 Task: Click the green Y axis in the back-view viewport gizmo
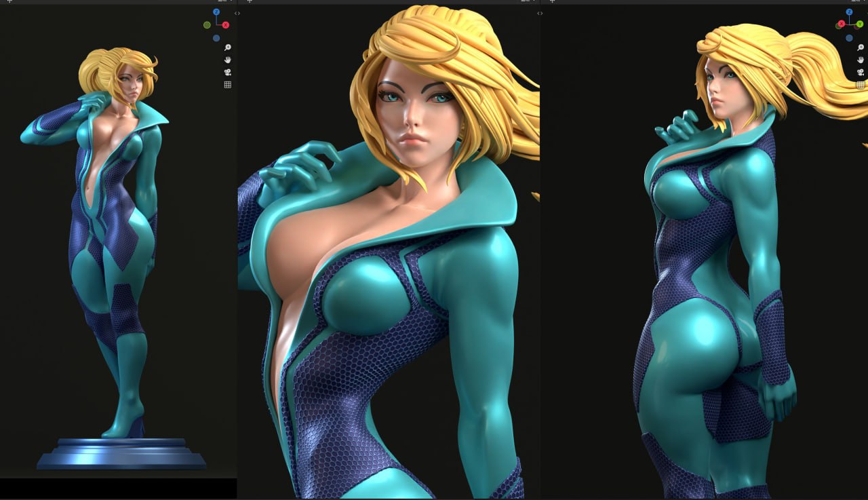(x=859, y=24)
